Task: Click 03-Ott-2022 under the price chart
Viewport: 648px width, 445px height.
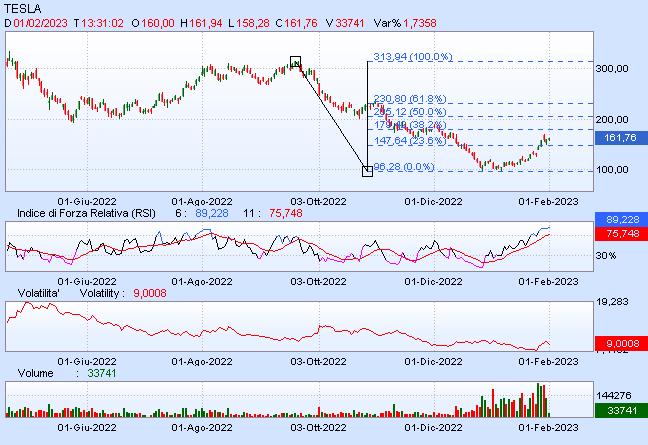Action: [x=318, y=202]
